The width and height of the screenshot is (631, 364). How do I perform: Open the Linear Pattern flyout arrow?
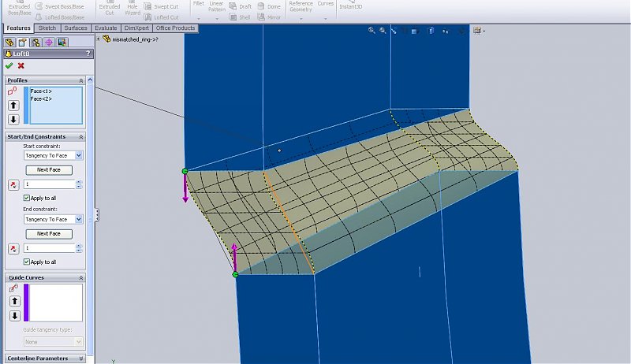pos(216,19)
